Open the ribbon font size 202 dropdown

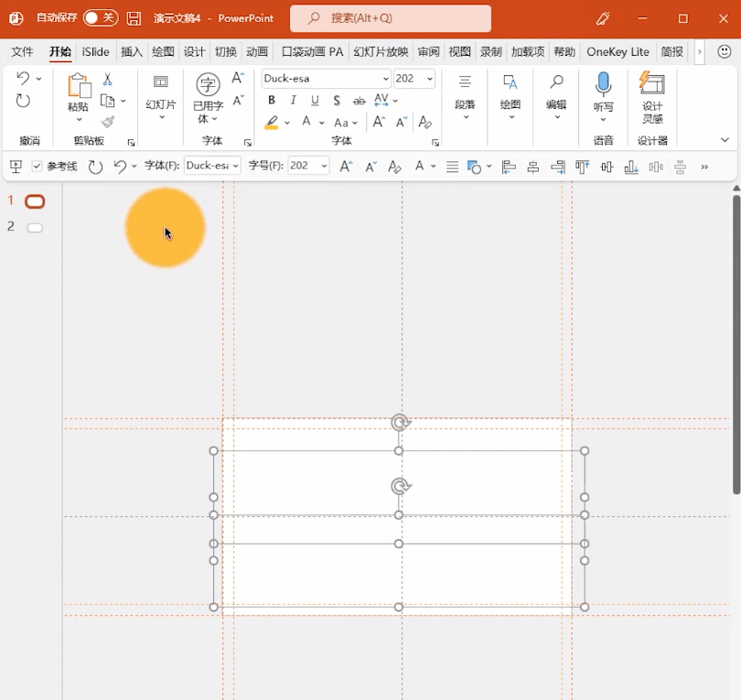click(x=428, y=79)
